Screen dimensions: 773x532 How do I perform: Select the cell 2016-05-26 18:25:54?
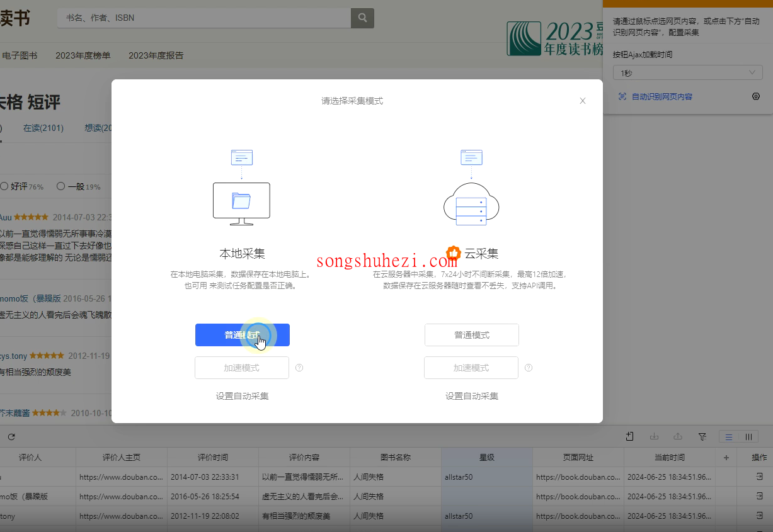213,497
